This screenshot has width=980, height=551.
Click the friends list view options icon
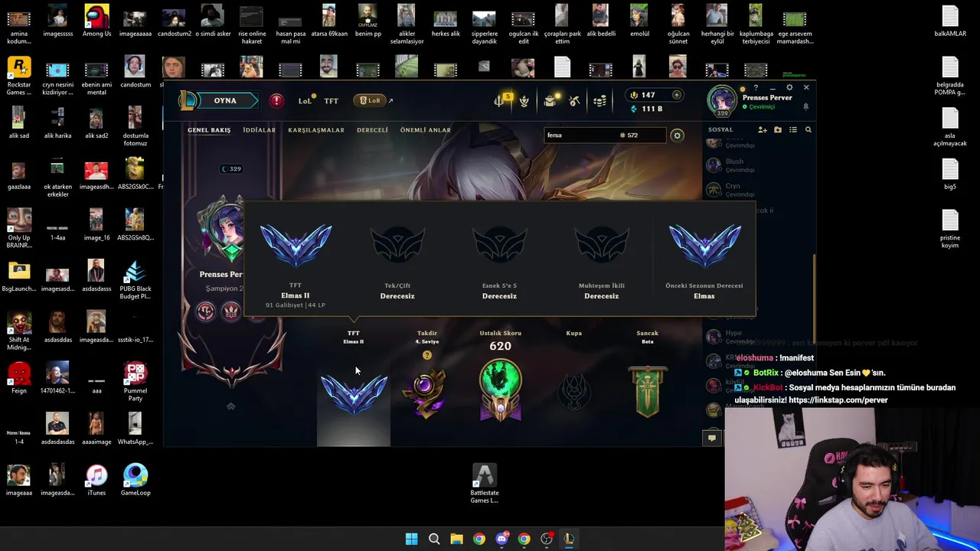pos(793,130)
